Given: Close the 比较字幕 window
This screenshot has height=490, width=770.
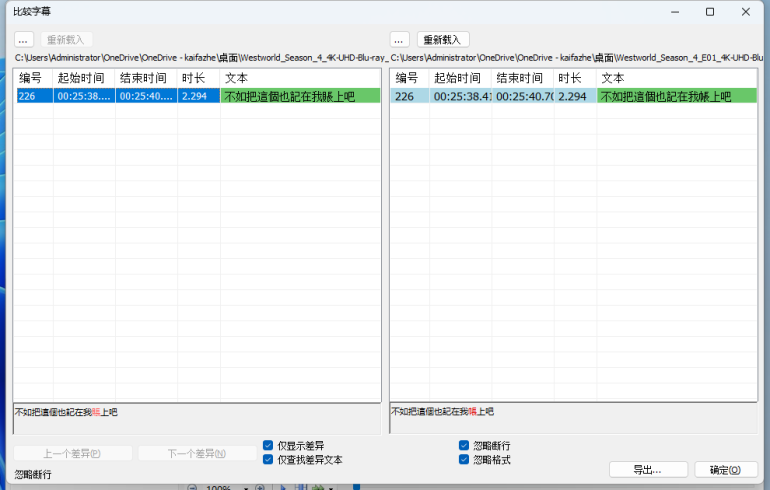Looking at the screenshot, I should pyautogui.click(x=745, y=12).
